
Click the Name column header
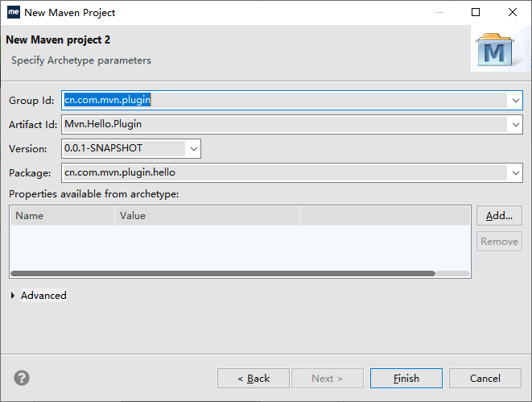63,216
